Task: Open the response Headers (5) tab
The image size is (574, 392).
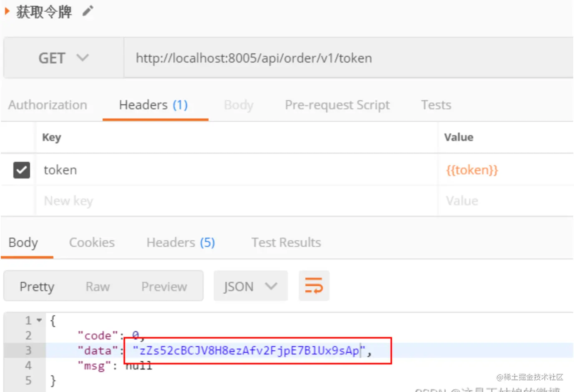Action: point(181,243)
